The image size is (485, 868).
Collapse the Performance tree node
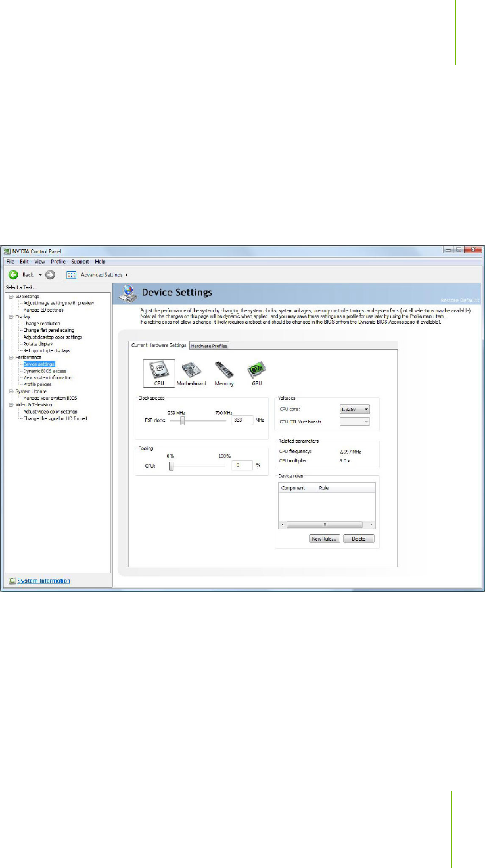(11, 357)
